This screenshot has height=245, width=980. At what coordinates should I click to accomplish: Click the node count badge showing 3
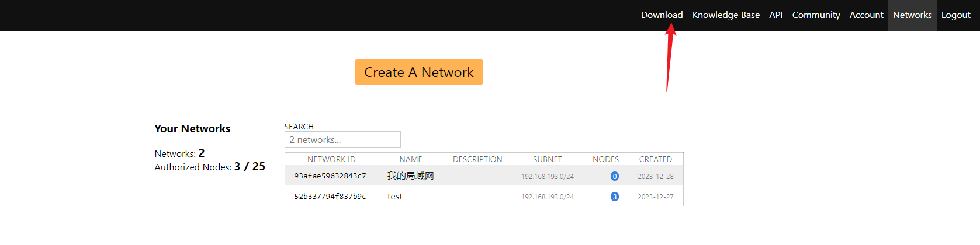click(614, 197)
